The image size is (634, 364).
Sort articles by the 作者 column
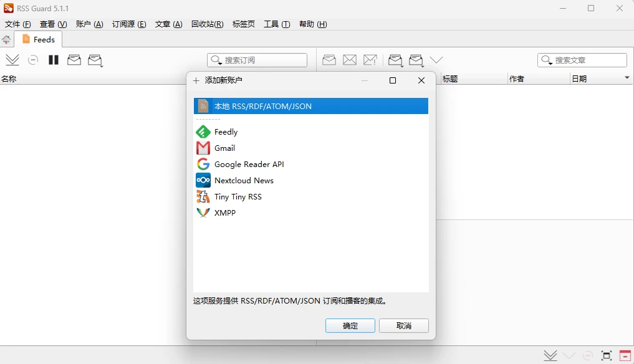pyautogui.click(x=517, y=79)
